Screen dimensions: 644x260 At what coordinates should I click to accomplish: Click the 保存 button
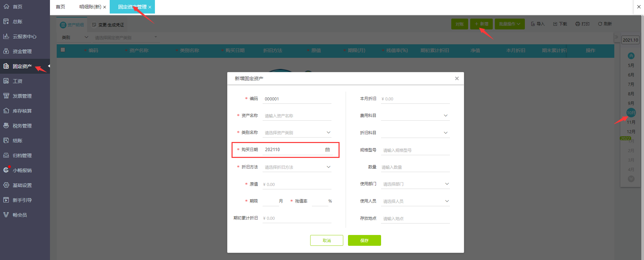click(365, 240)
